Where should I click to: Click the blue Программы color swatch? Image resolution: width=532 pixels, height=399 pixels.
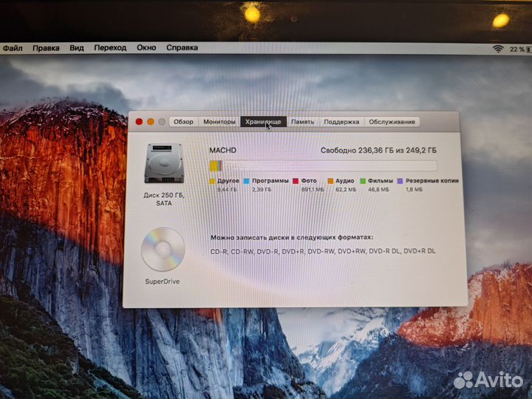click(x=247, y=181)
